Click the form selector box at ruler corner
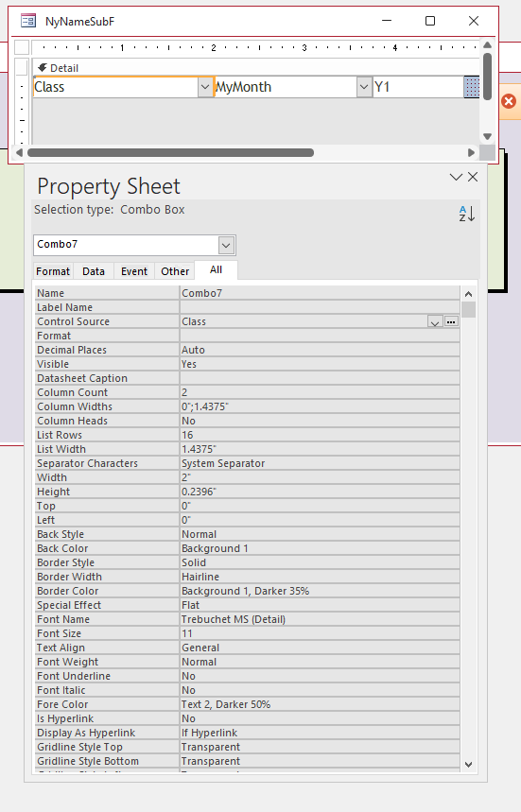521x812 pixels. (22, 47)
